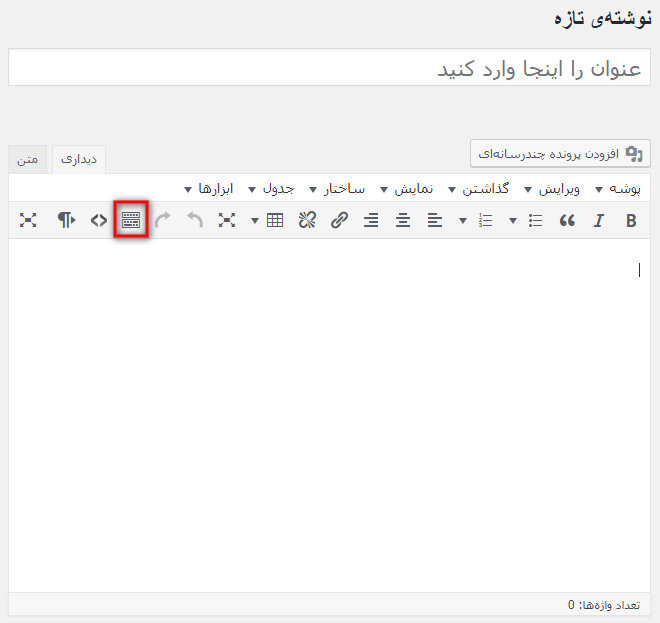Viewport: 660px width, 623px height.
Task: Click the paragraph text direction icon
Action: pos(66,221)
